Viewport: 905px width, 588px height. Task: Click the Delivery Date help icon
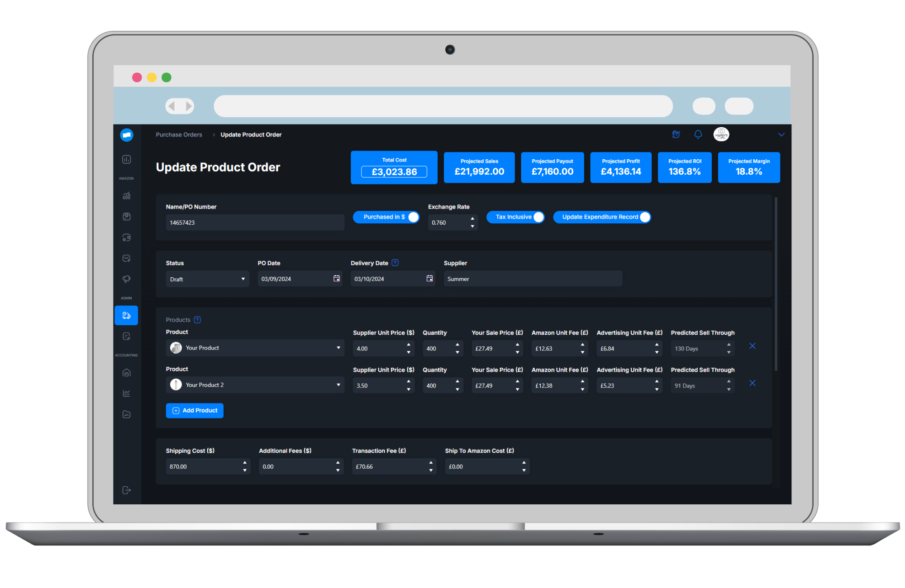pos(395,263)
